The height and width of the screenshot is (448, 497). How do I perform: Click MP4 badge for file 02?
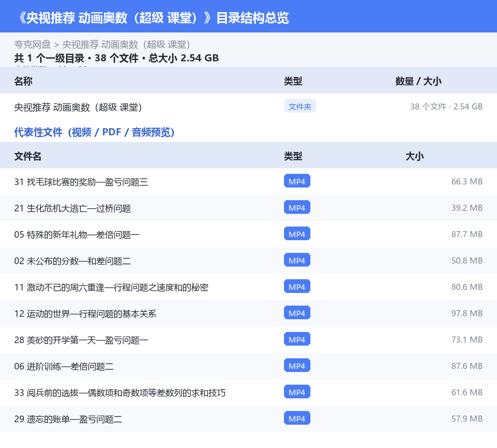point(297,260)
